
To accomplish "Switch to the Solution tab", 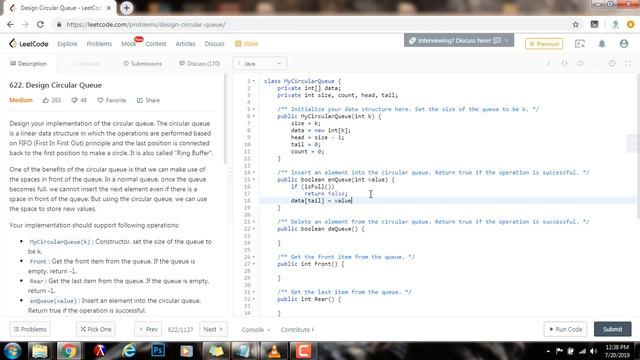I will coord(86,64).
